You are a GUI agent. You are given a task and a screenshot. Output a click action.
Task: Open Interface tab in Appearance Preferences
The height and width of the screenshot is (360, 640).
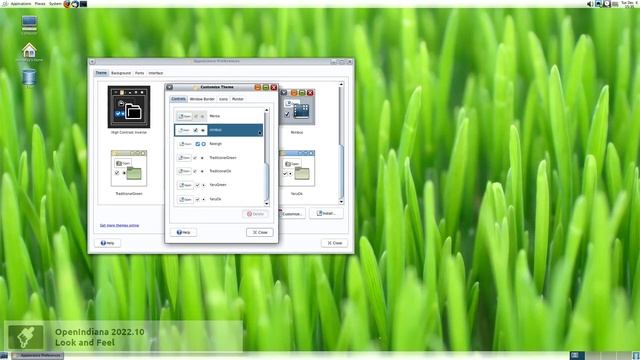pos(156,73)
